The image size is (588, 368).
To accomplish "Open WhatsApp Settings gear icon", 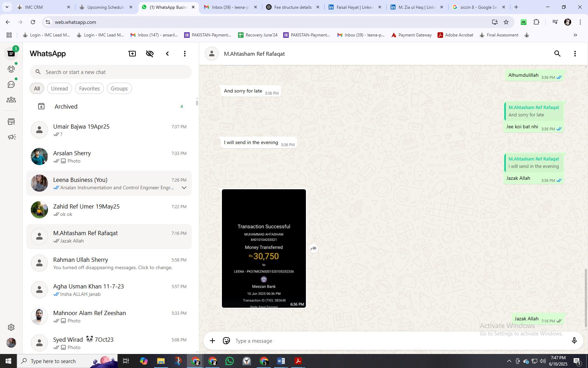I will click(x=11, y=327).
